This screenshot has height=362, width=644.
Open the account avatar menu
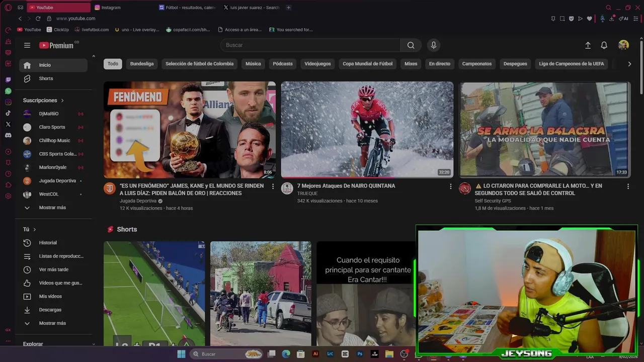click(623, 45)
